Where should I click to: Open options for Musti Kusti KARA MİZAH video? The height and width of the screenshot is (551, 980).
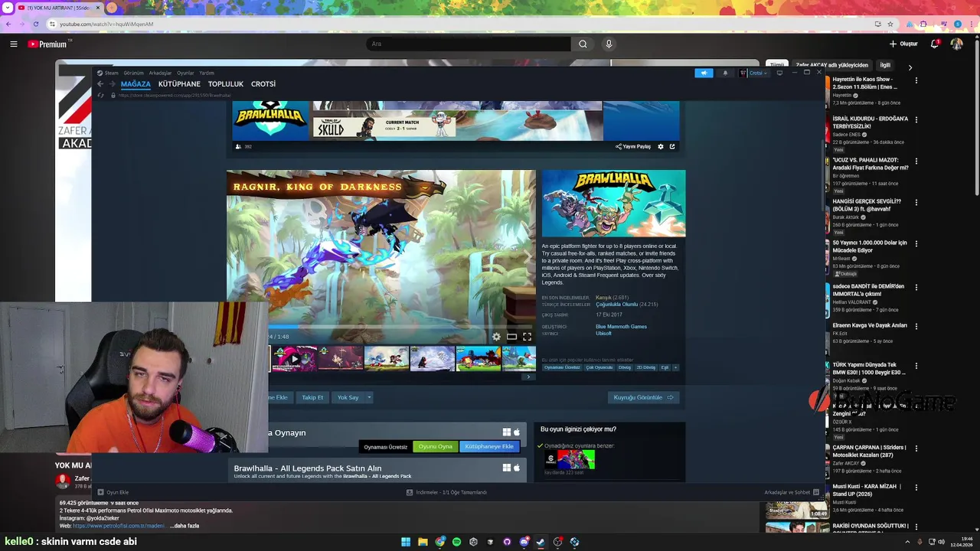click(x=916, y=487)
